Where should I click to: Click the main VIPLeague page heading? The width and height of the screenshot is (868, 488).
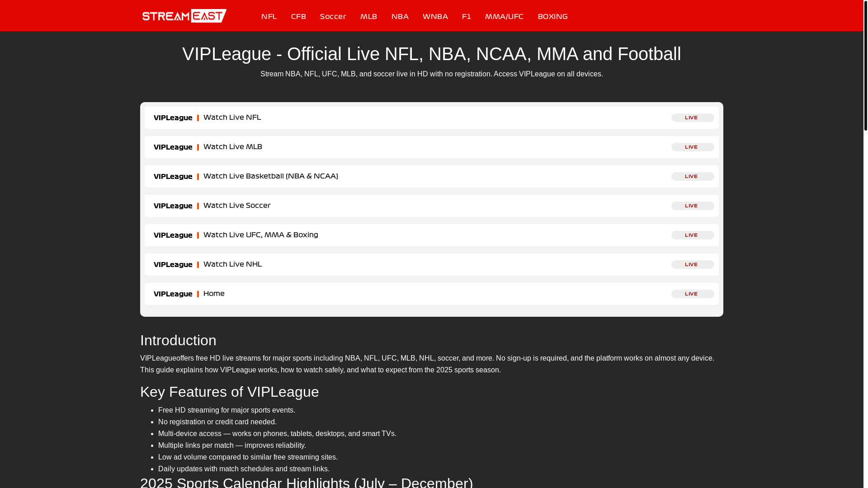432,54
